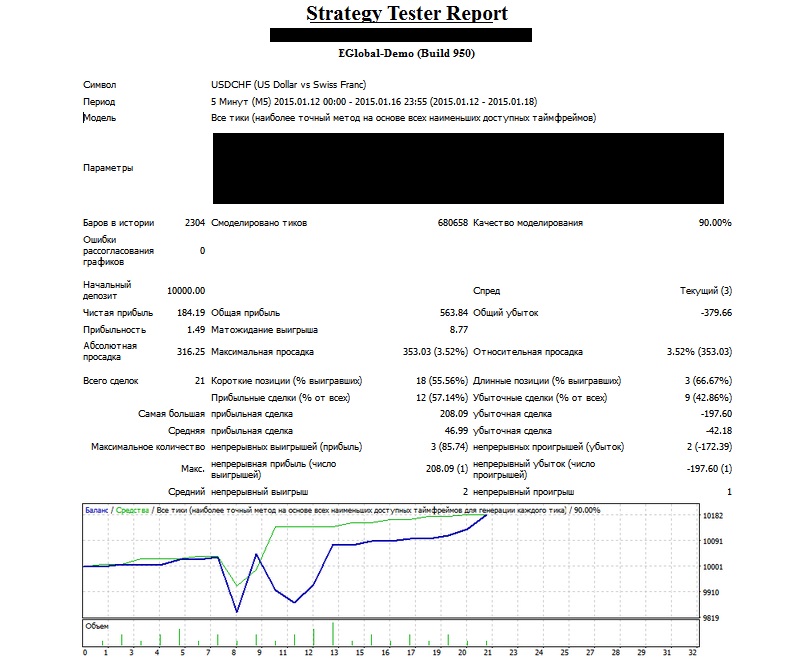The height and width of the screenshot is (659, 800).
Task: Select the spread value "Текущий (3)"
Action: tap(706, 291)
